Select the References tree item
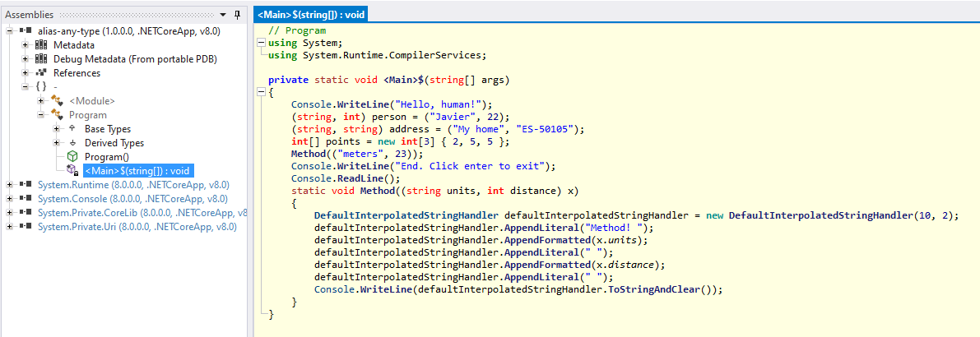Viewport: 980px width, 337px height. click(x=77, y=73)
